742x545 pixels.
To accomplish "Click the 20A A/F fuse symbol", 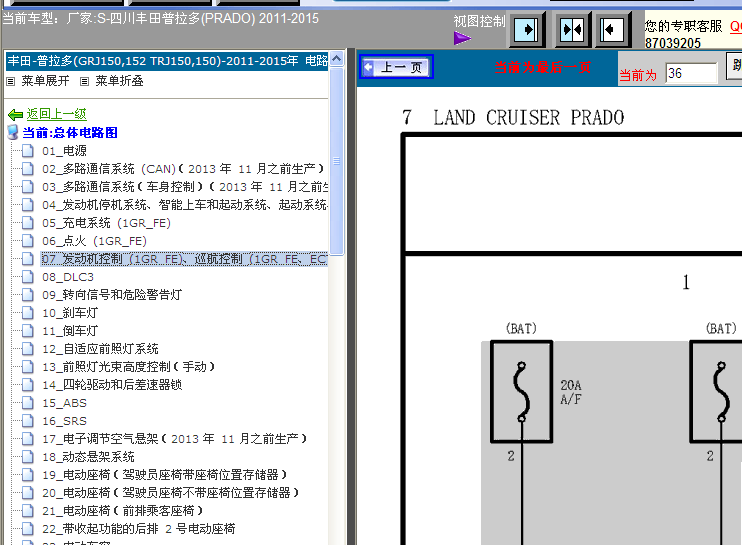I will [x=521, y=392].
